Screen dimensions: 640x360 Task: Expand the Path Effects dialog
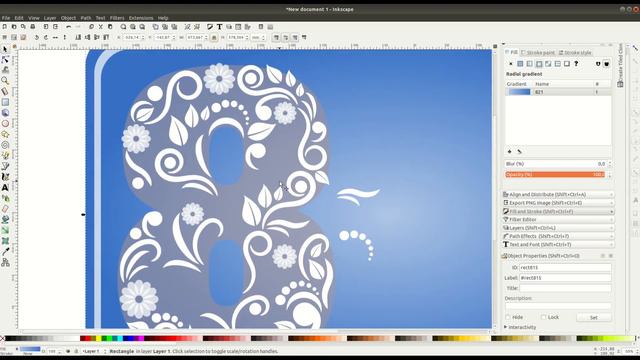click(x=558, y=236)
